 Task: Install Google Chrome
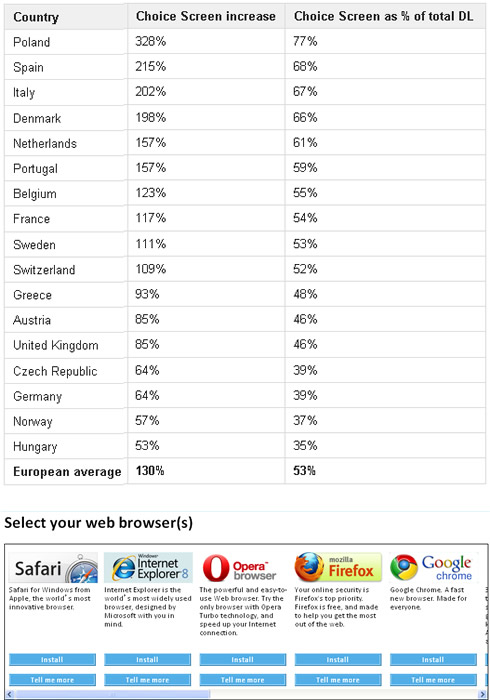pos(433,659)
